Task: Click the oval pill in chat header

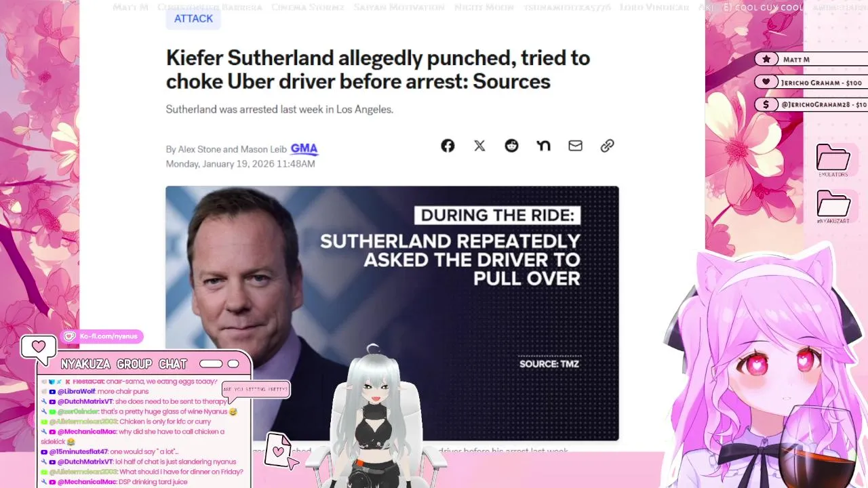Action: tap(211, 364)
